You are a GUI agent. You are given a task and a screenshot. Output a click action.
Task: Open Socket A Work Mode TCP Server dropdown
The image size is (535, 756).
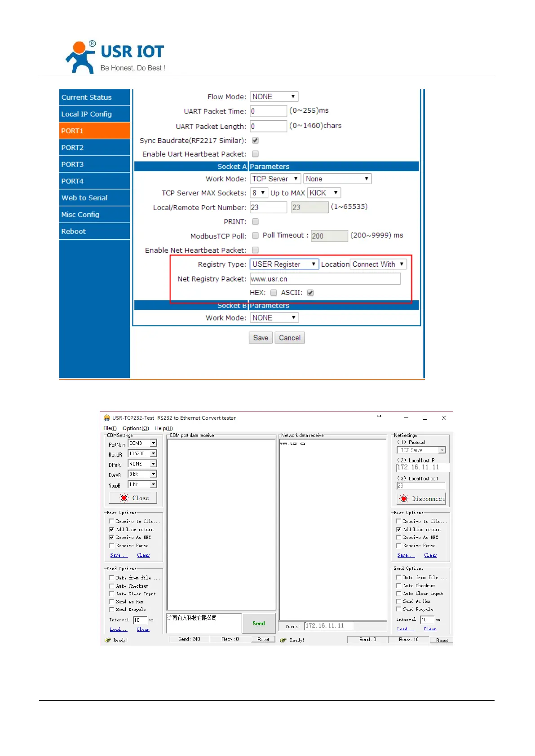(275, 179)
